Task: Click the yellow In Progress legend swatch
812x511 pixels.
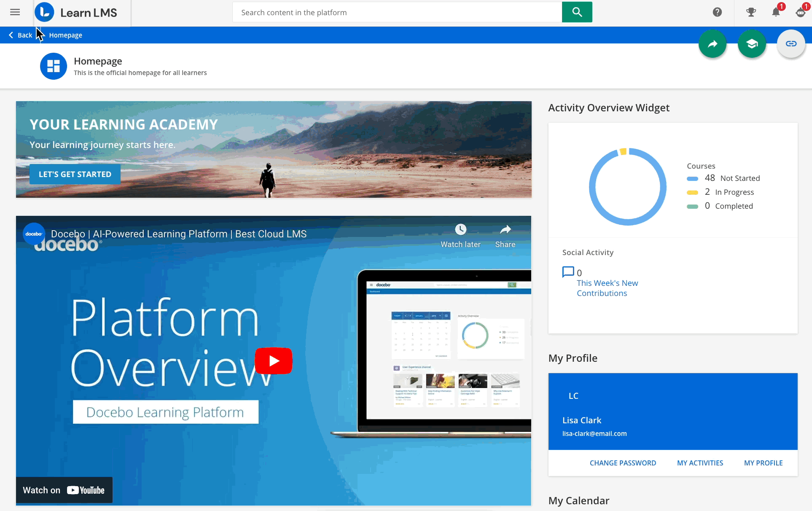Action: tap(692, 193)
